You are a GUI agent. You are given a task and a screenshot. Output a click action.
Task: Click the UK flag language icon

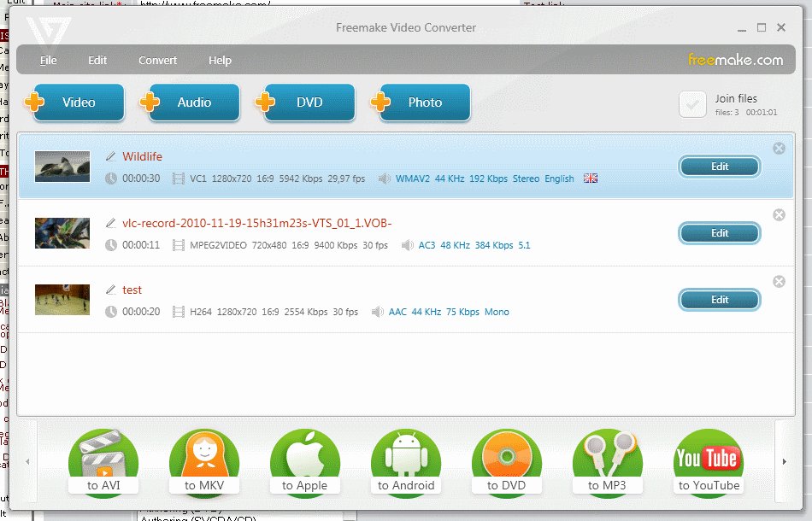click(x=591, y=178)
